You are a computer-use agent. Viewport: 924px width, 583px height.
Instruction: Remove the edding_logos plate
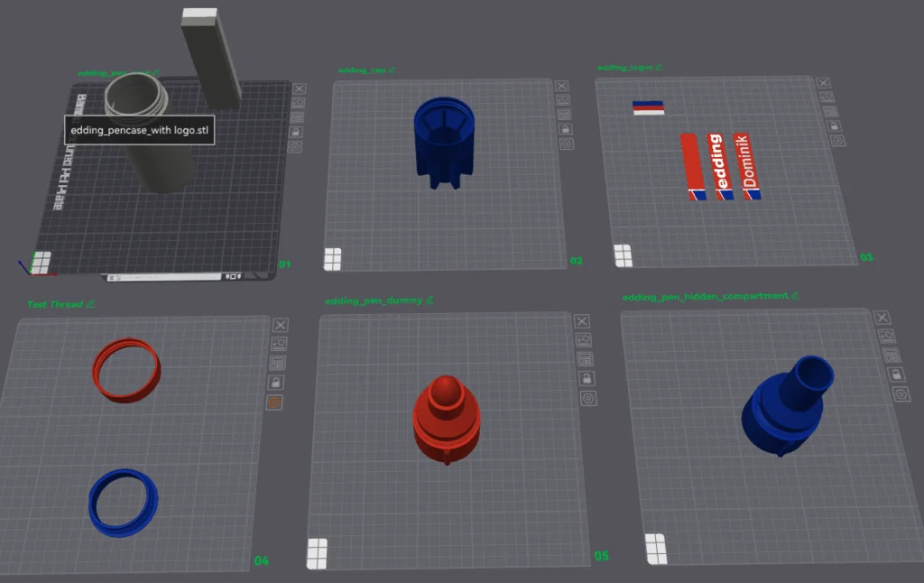click(x=823, y=83)
